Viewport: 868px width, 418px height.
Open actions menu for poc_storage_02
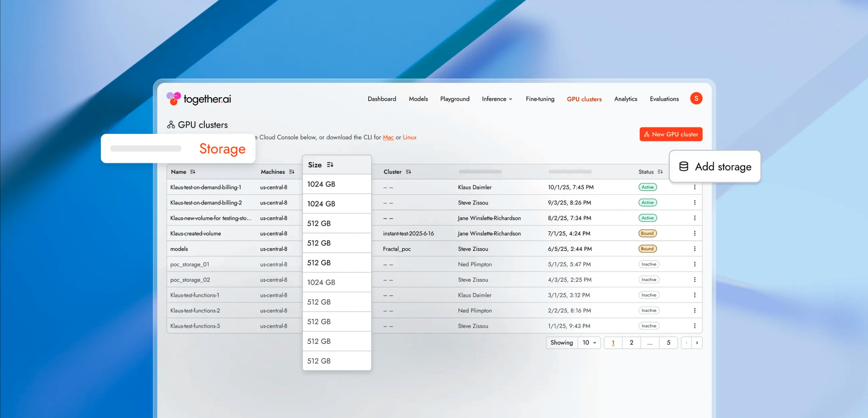click(695, 280)
